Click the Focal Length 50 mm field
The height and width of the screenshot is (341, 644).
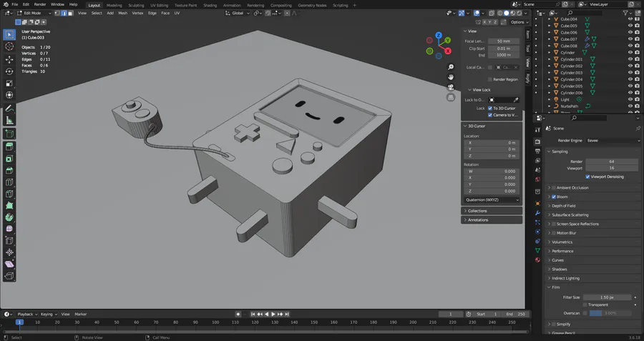(504, 41)
